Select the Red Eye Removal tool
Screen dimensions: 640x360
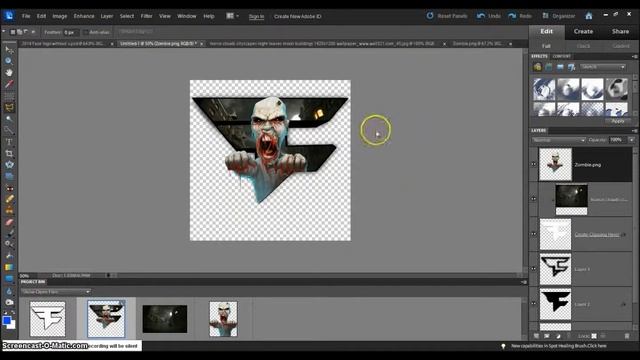(x=9, y=188)
